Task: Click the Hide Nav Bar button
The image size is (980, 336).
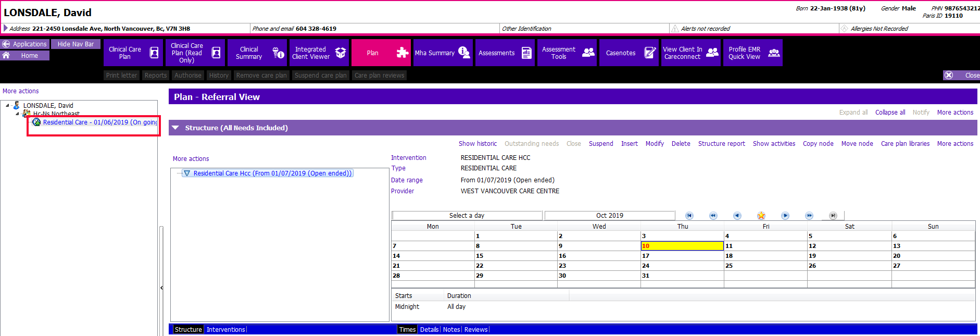Action: pos(76,44)
